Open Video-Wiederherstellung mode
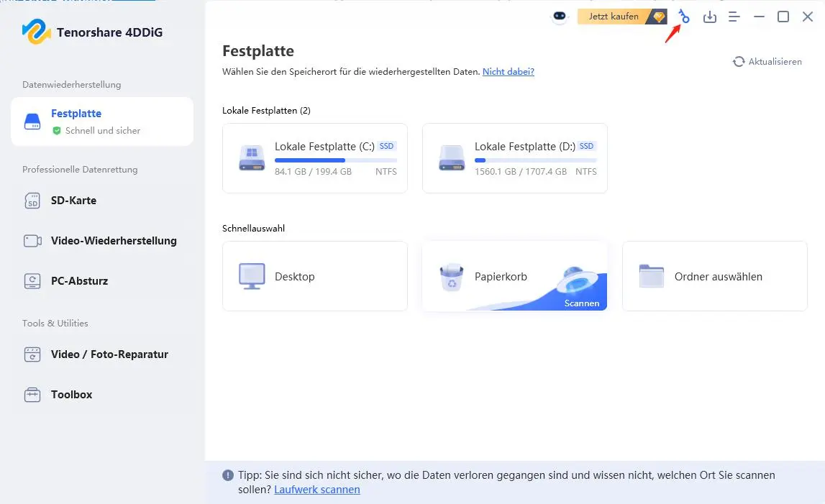This screenshot has width=825, height=504. pyautogui.click(x=113, y=241)
